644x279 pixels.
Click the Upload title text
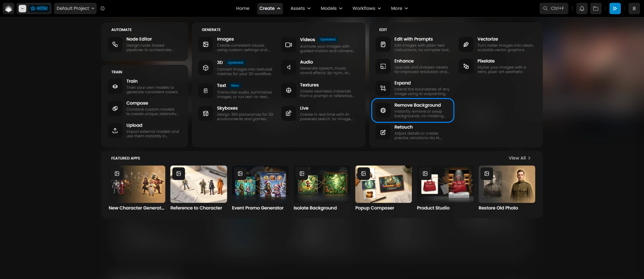134,125
